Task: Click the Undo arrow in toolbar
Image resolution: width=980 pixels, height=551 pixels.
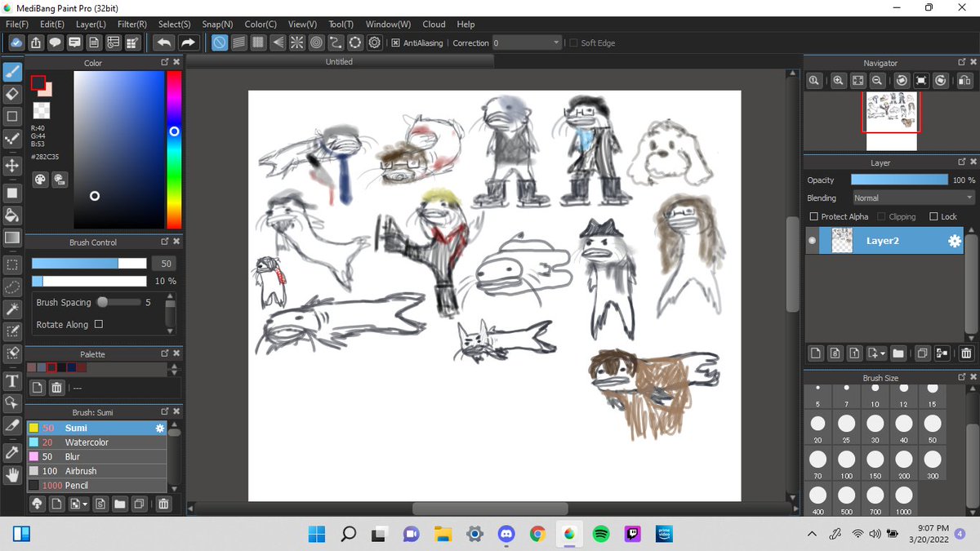Action: (163, 42)
